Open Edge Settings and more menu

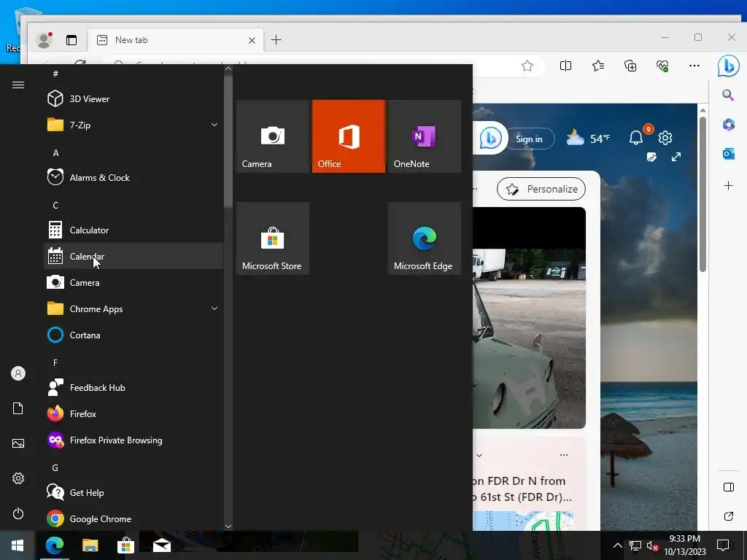coord(694,66)
